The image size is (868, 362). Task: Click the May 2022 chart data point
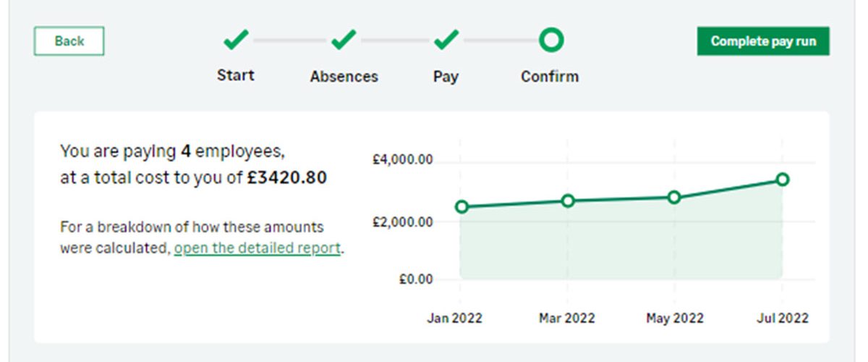click(674, 197)
